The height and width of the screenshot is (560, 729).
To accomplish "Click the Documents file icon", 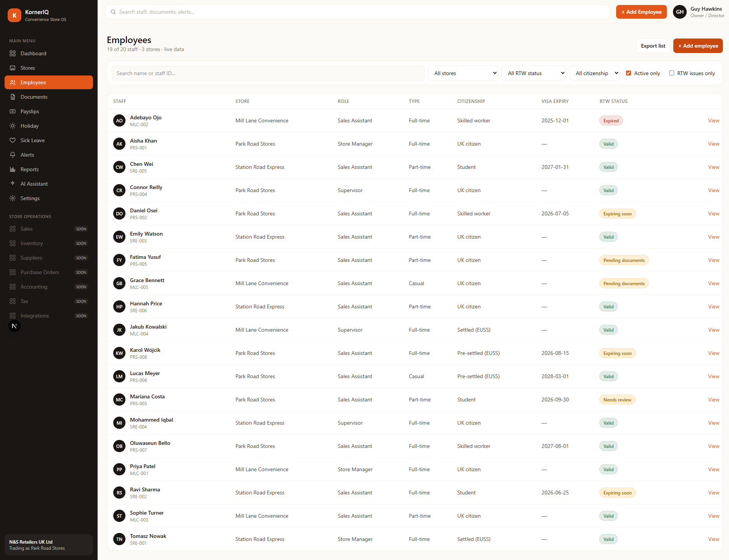I will 13,97.
